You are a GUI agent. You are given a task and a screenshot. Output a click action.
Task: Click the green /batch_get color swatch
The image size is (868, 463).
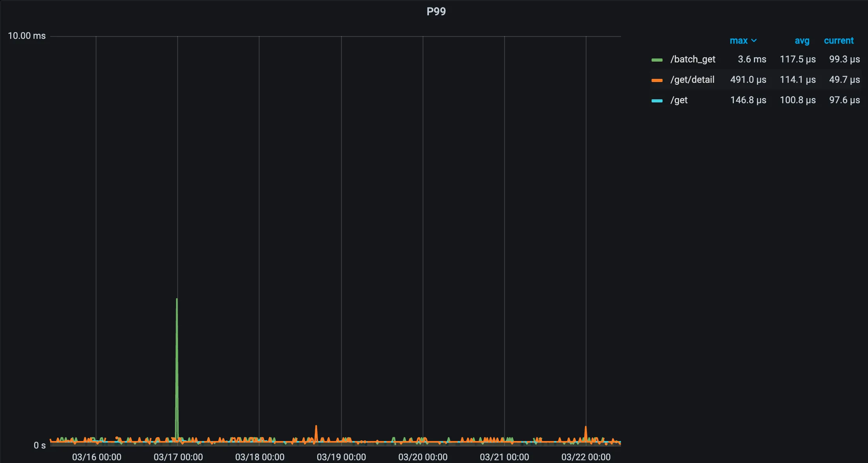[657, 60]
